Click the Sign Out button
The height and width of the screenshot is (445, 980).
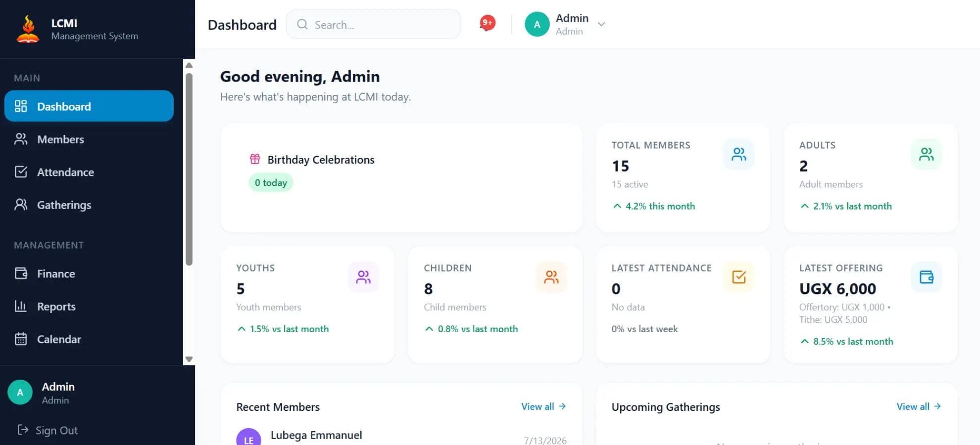click(48, 430)
